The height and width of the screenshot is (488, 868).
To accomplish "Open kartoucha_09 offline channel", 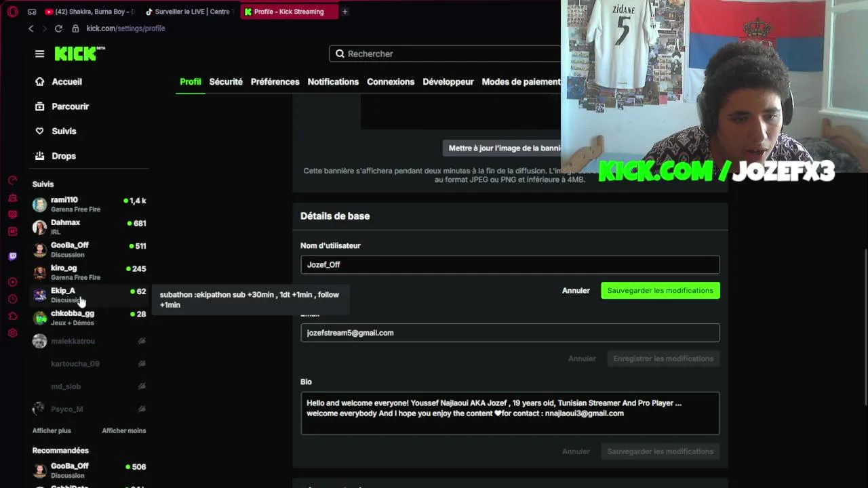I will (x=89, y=363).
